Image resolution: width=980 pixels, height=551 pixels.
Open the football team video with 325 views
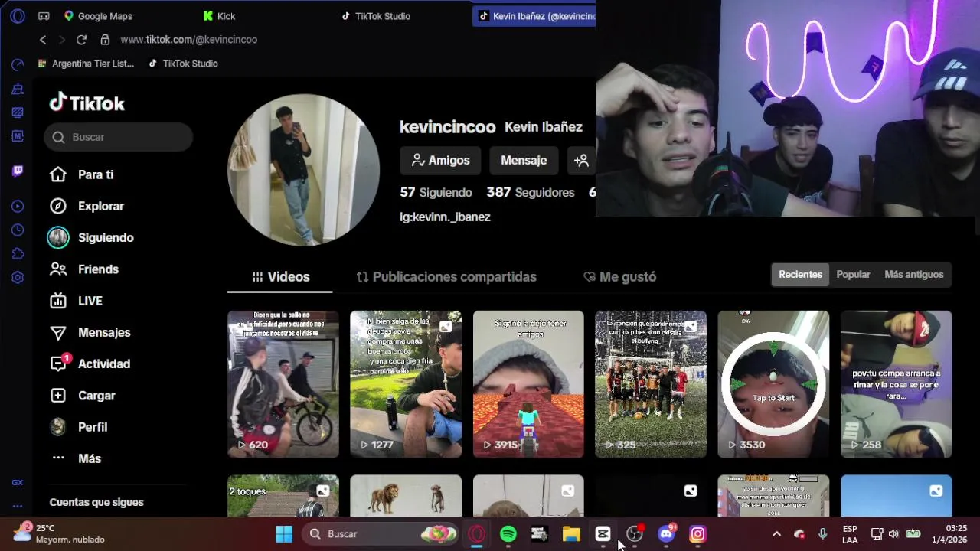tap(651, 384)
